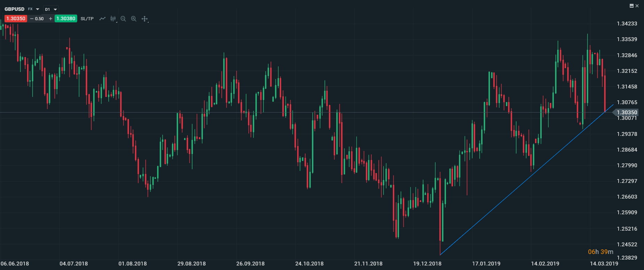Open the D1 timeframe dropdown
The image size is (644, 270).
coord(51,9)
